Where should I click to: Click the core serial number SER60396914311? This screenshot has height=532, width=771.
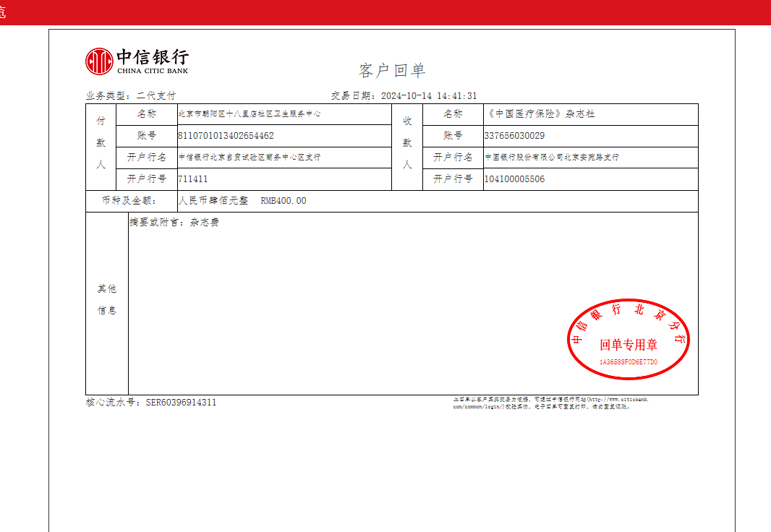[x=181, y=403]
